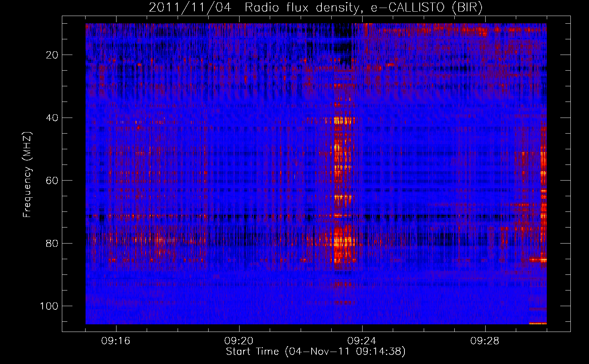Click the 40 frequency tick label
Screen dimensions: 589x364
tap(52, 118)
